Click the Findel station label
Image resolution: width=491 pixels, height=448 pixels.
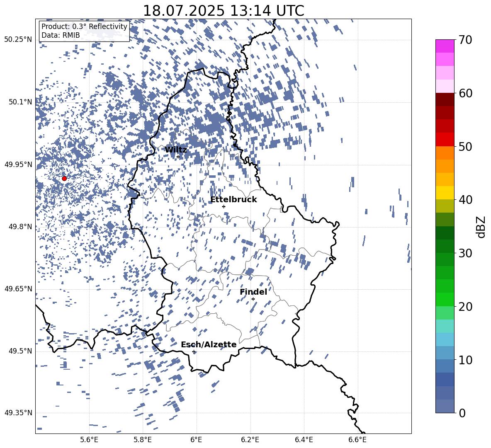(x=253, y=292)
